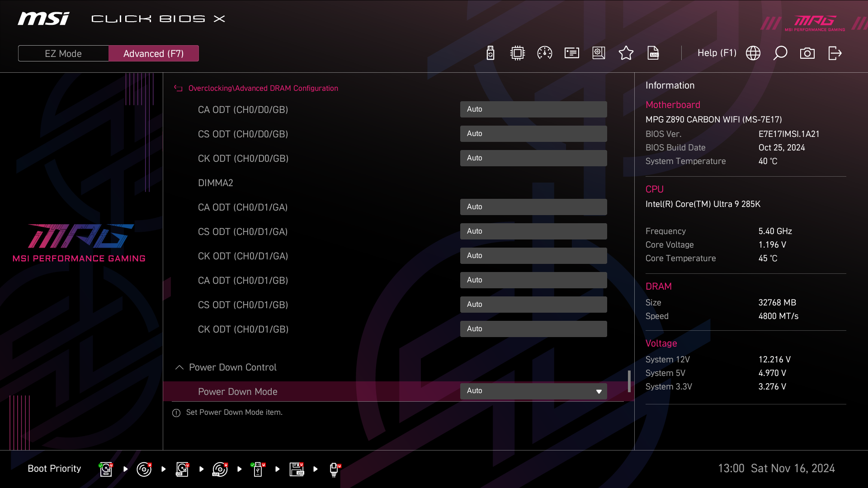Screen dimensions: 868x488
Task: Click the search magnifier icon
Action: [780, 53]
